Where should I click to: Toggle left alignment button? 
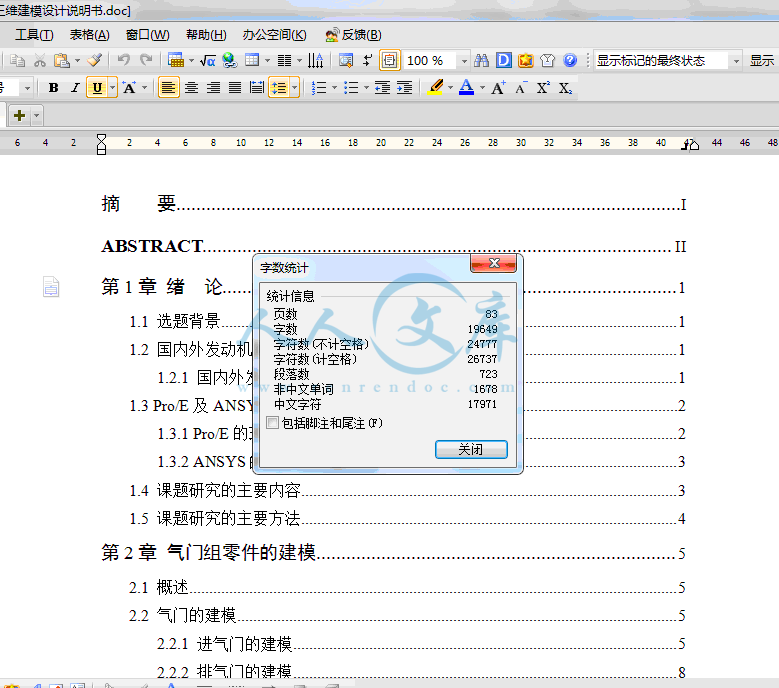click(x=169, y=88)
